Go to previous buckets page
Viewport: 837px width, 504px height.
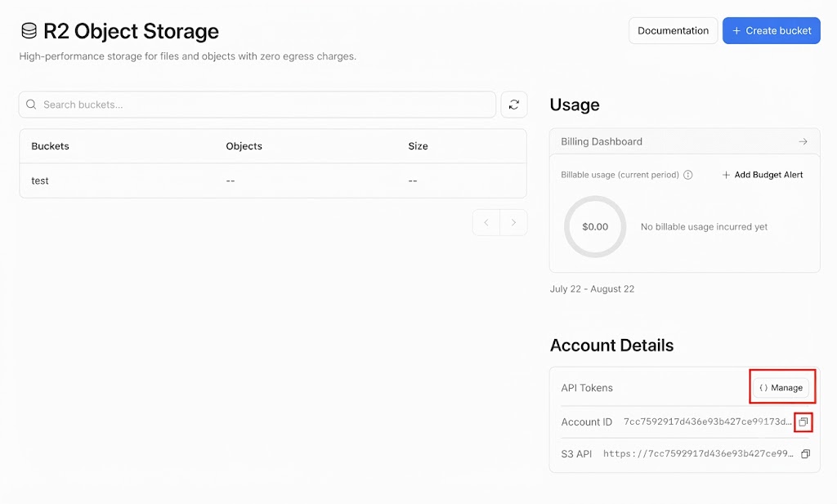click(x=486, y=222)
